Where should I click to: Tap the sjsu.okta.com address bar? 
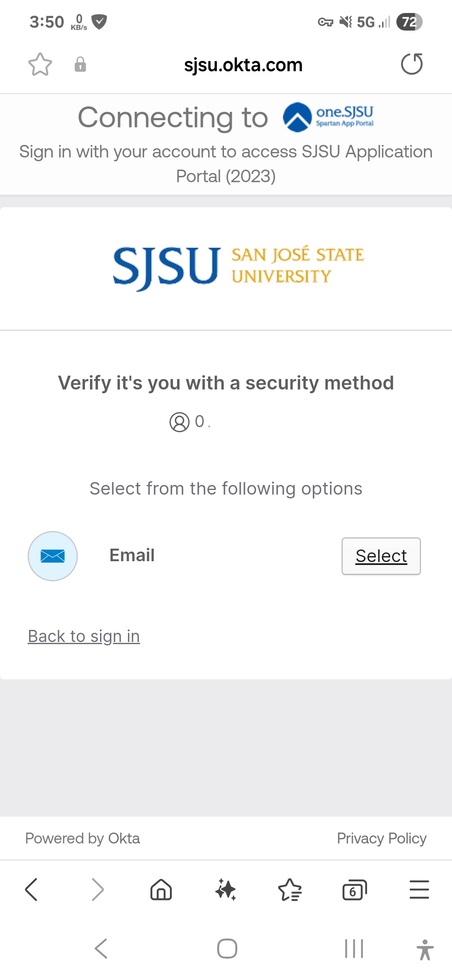[x=243, y=65]
